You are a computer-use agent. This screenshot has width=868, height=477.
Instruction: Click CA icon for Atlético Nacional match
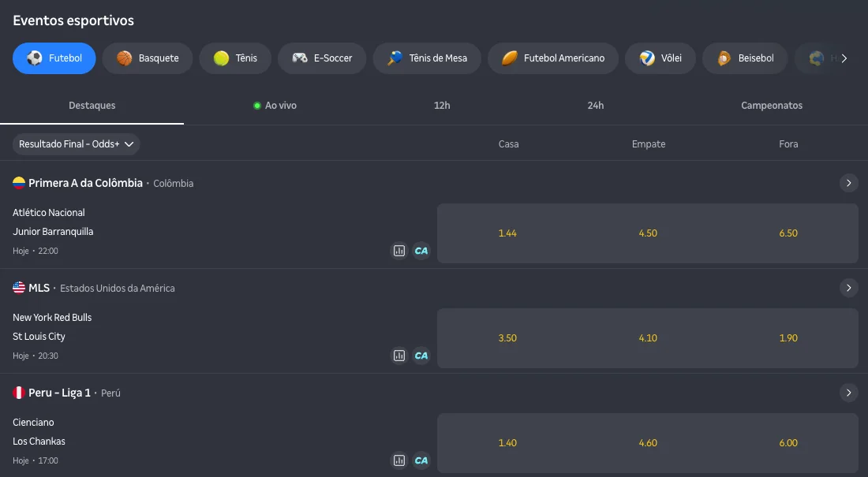click(421, 251)
